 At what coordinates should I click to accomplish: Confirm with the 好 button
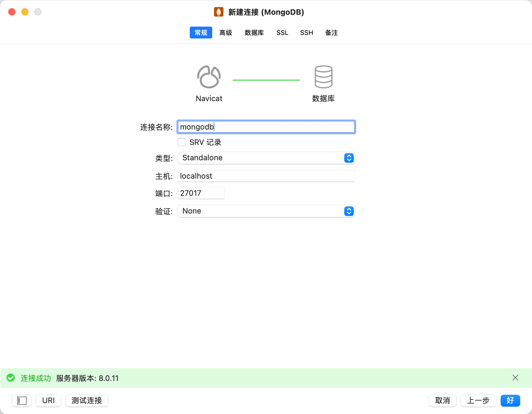[x=510, y=401]
